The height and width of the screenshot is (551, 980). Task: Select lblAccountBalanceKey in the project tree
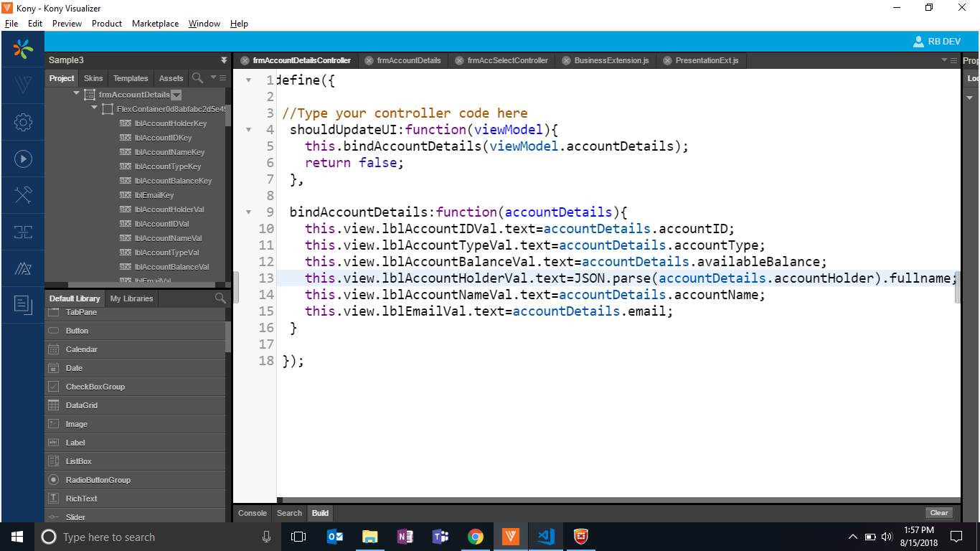click(173, 181)
